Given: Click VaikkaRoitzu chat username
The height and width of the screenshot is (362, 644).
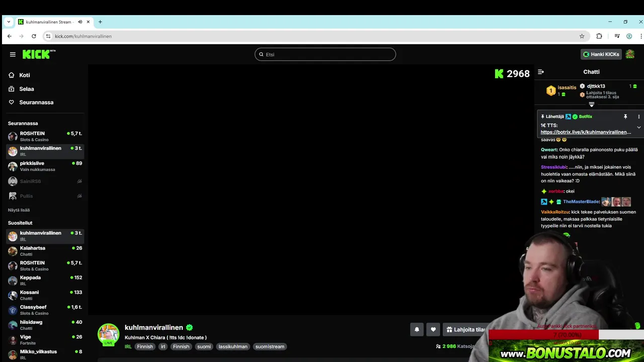Looking at the screenshot, I should click(x=555, y=212).
